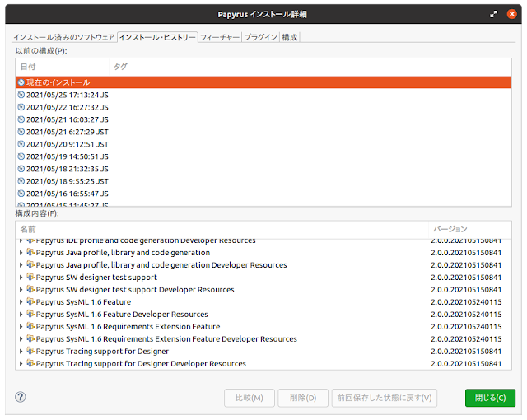The width and height of the screenshot is (527, 420).
Task: Click the clock icon of the 現在のインストール row
Action: point(21,82)
